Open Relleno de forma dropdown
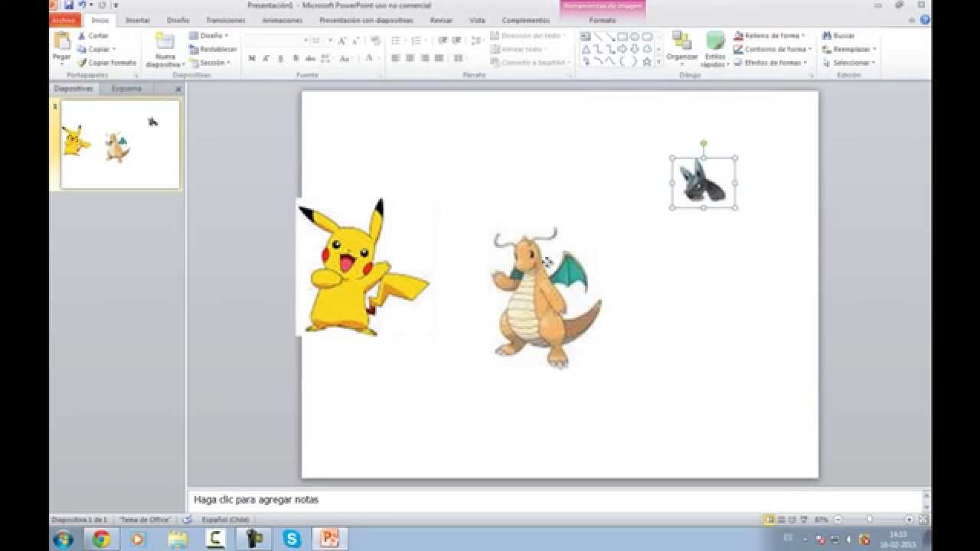This screenshot has width=980, height=551. click(x=769, y=36)
